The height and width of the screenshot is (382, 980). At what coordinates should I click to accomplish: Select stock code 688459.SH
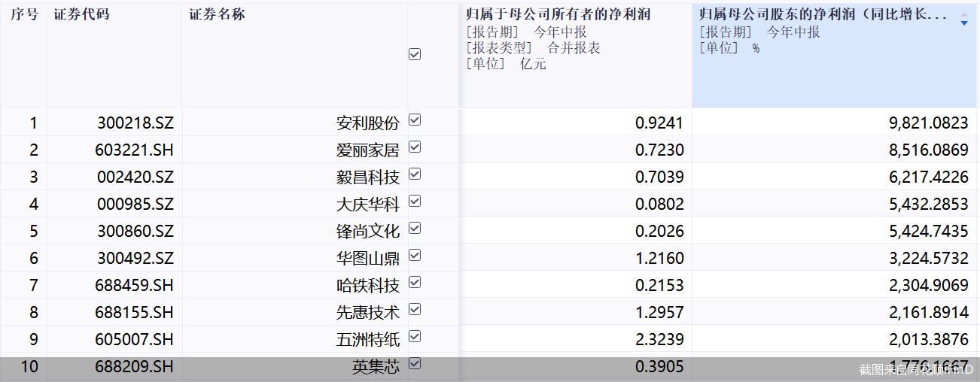(x=135, y=286)
